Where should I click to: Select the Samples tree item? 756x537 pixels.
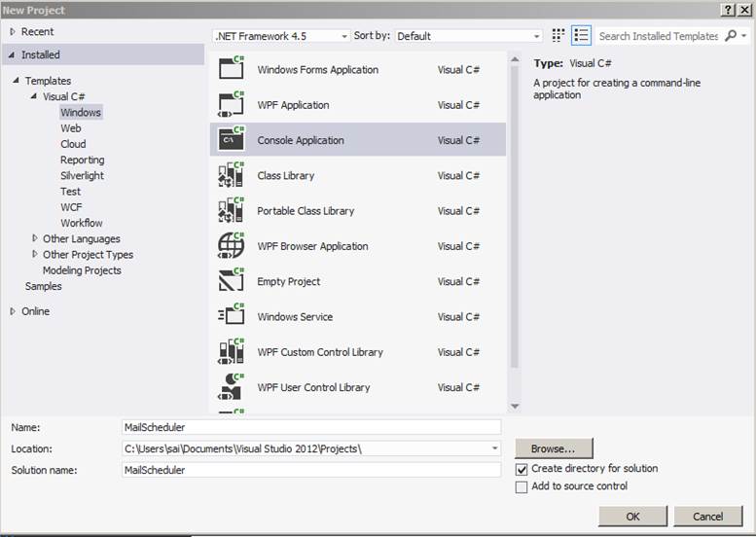pos(44,286)
